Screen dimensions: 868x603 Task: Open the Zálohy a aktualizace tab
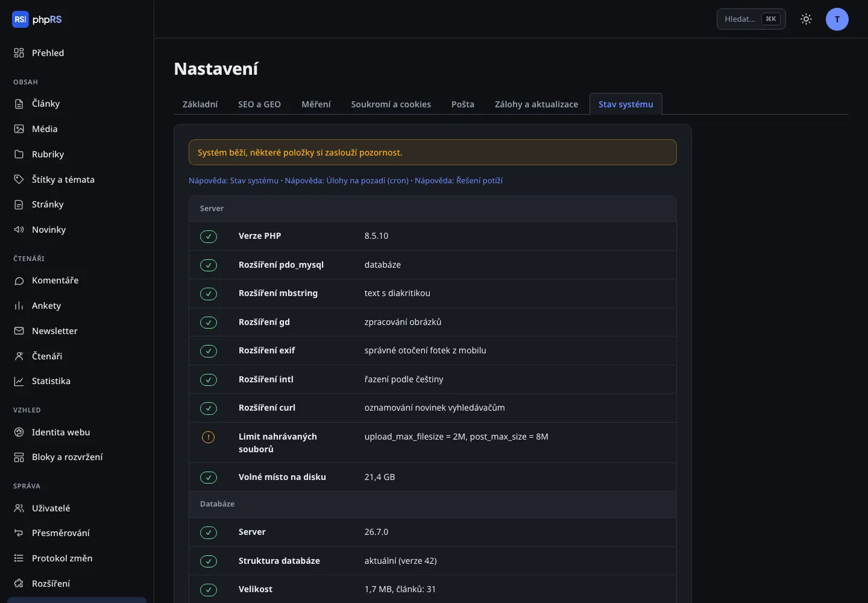tap(536, 104)
